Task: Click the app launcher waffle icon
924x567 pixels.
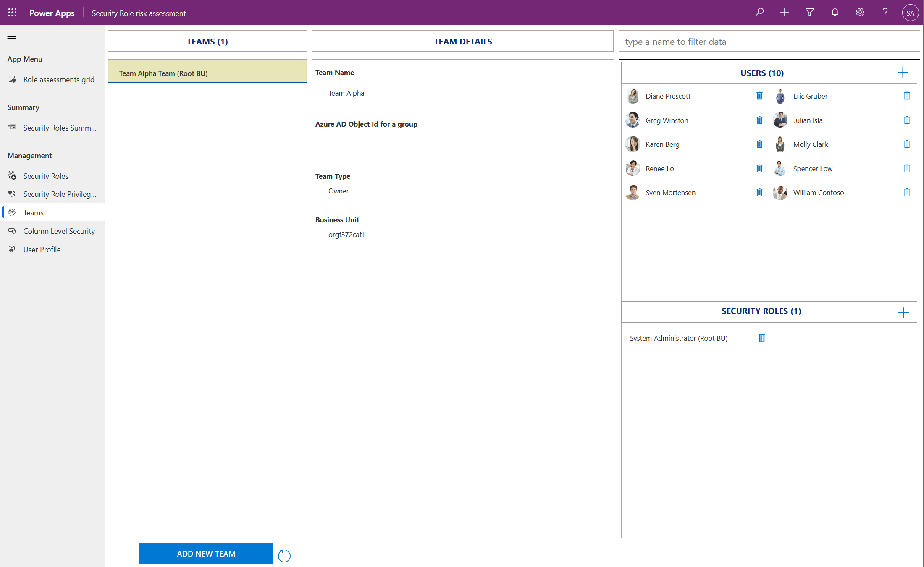Action: tap(12, 12)
